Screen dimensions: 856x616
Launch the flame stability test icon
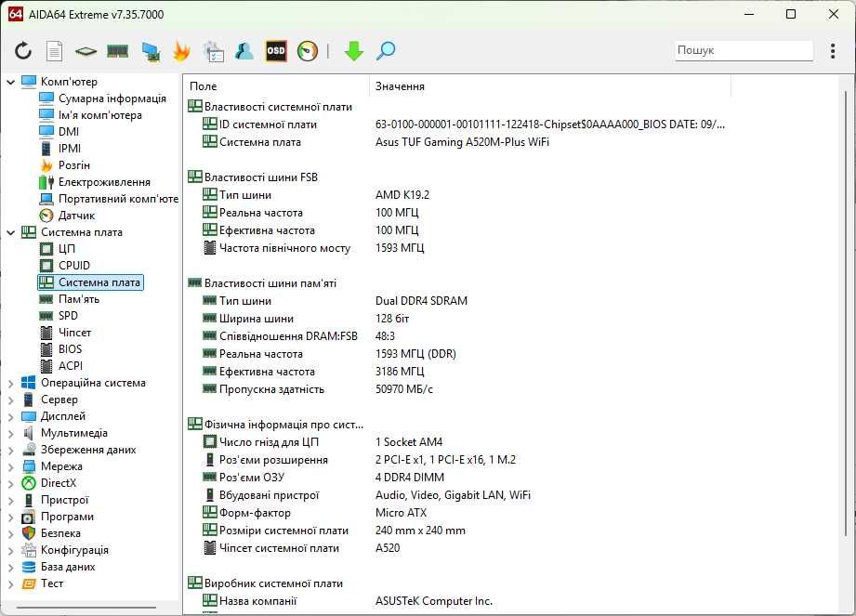point(181,51)
